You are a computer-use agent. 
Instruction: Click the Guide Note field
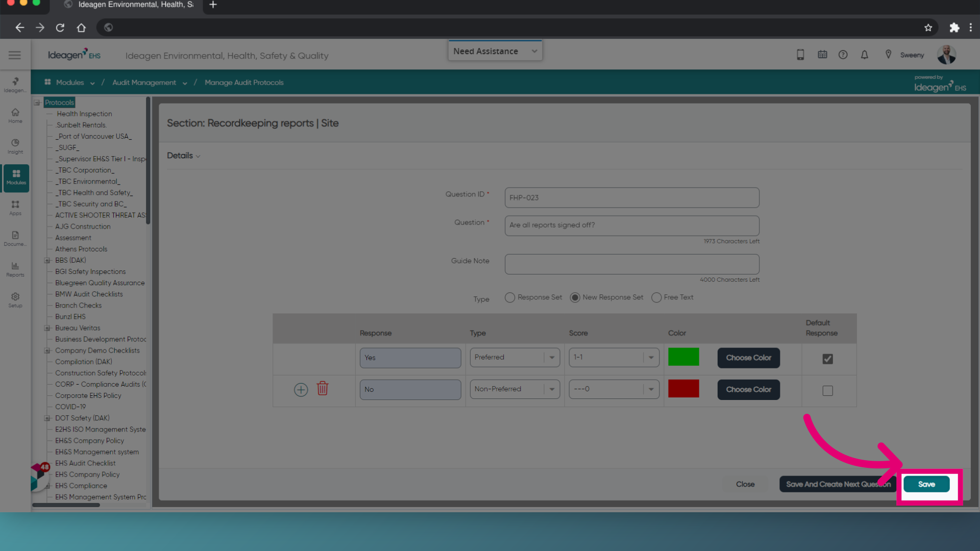632,264
